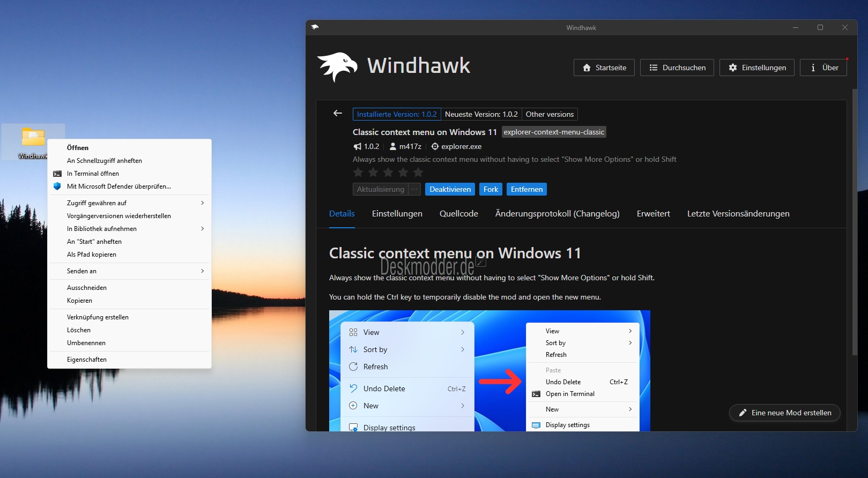The width and height of the screenshot is (868, 478).
Task: Click the Windhawk title bar app icon
Action: [315, 27]
